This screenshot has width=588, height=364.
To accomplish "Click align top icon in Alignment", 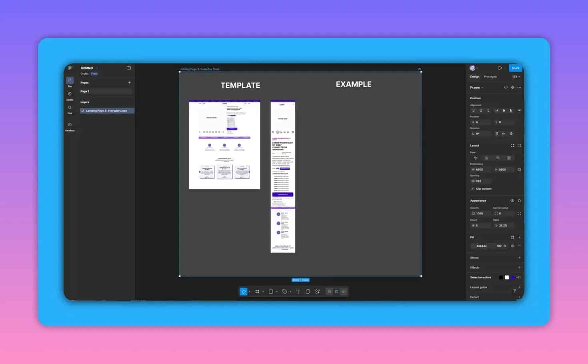I will (497, 111).
